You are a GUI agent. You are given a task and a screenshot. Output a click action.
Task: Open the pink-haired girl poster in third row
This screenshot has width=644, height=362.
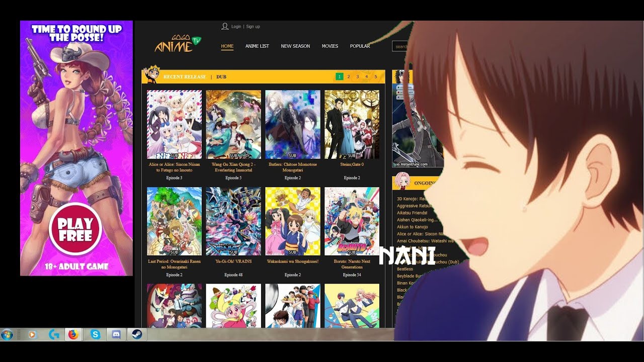tap(233, 306)
